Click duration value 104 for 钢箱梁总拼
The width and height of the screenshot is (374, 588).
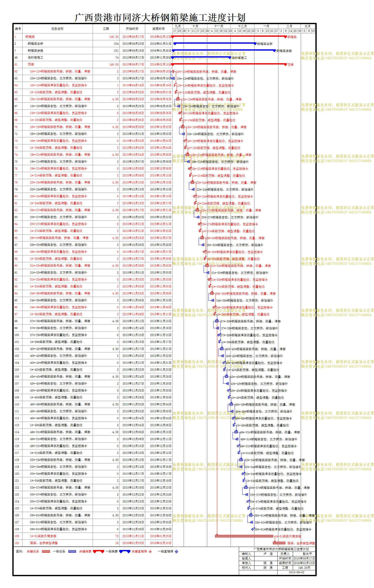(x=116, y=44)
